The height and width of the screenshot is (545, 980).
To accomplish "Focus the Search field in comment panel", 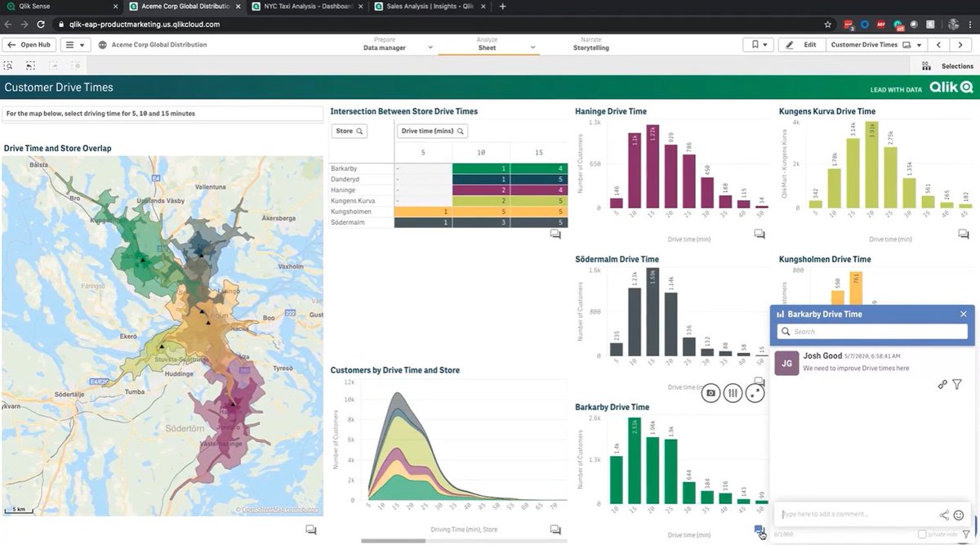I will point(872,332).
